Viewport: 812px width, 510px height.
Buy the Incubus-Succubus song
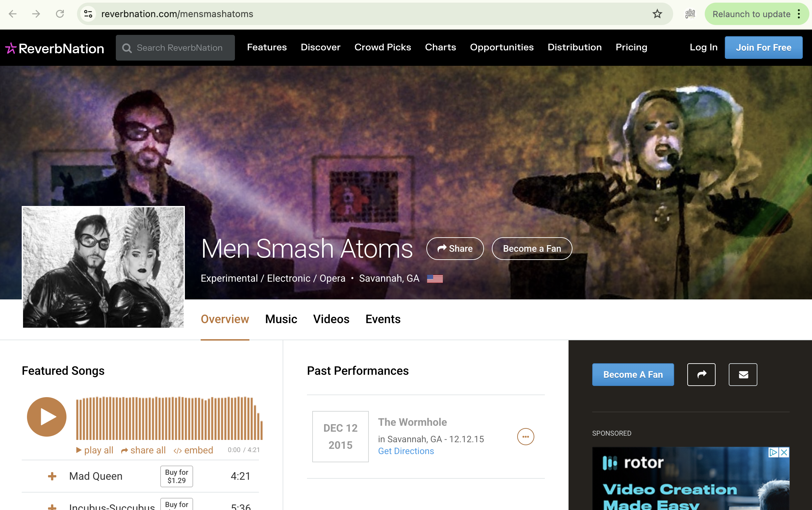[x=176, y=505]
